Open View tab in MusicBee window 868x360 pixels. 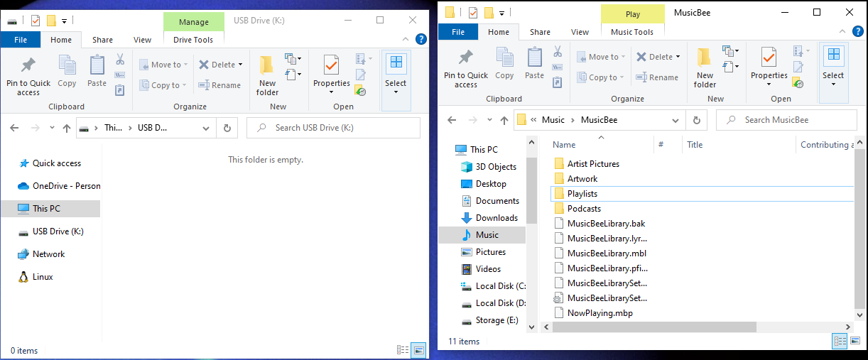[580, 32]
